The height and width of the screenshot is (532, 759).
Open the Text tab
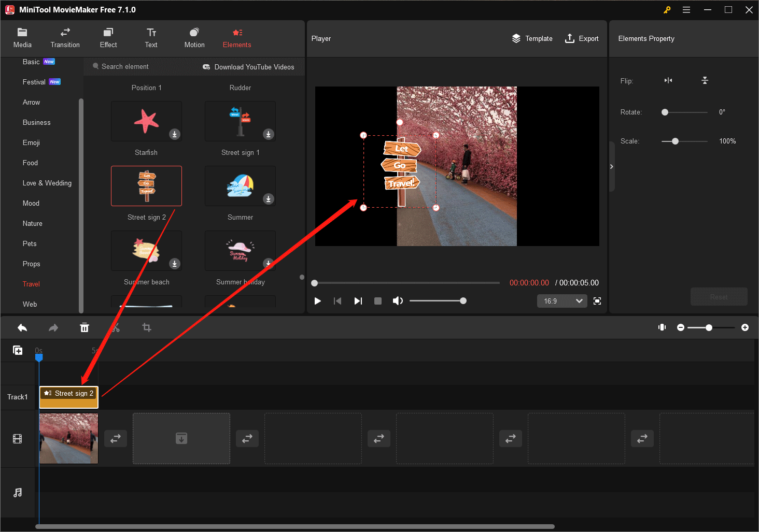pyautogui.click(x=151, y=38)
